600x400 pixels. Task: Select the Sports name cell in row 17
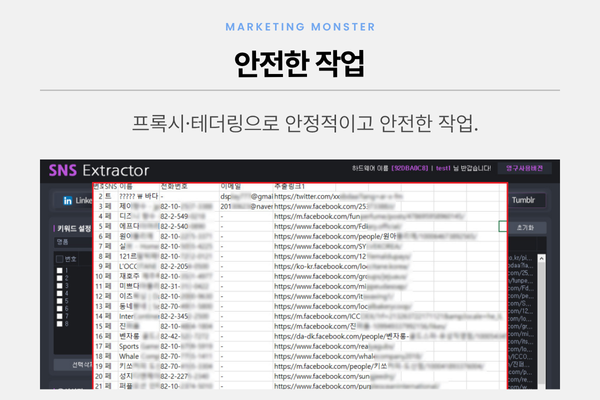(139, 346)
